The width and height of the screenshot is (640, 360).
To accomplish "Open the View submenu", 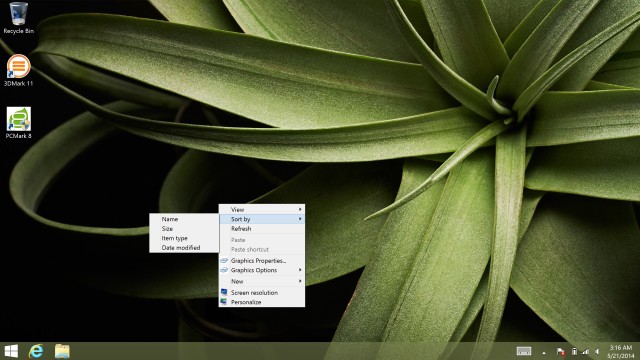I will coord(262,209).
